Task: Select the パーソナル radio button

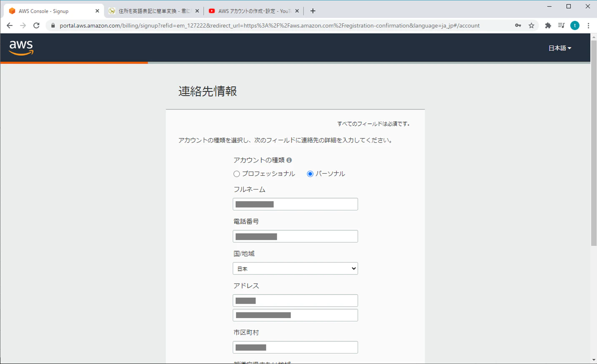Action: (x=310, y=174)
